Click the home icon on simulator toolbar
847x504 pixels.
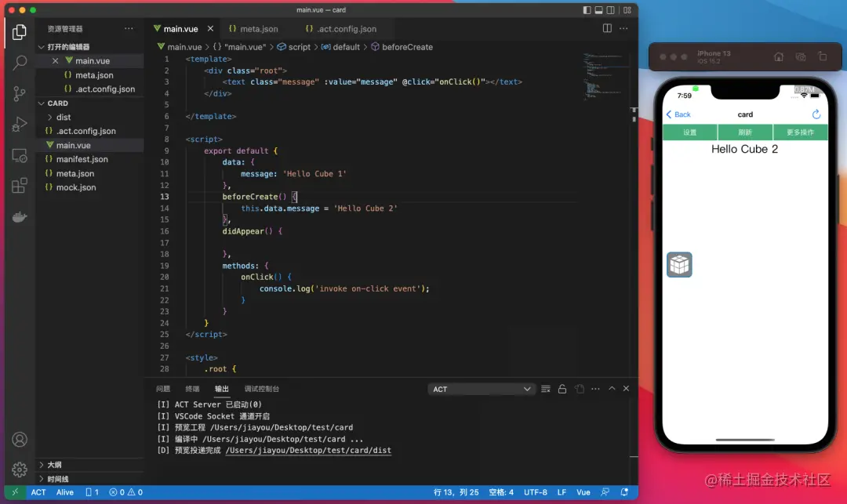pos(779,56)
